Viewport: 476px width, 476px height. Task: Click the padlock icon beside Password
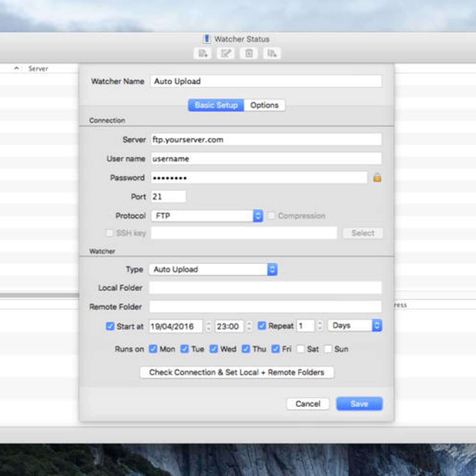pyautogui.click(x=377, y=178)
